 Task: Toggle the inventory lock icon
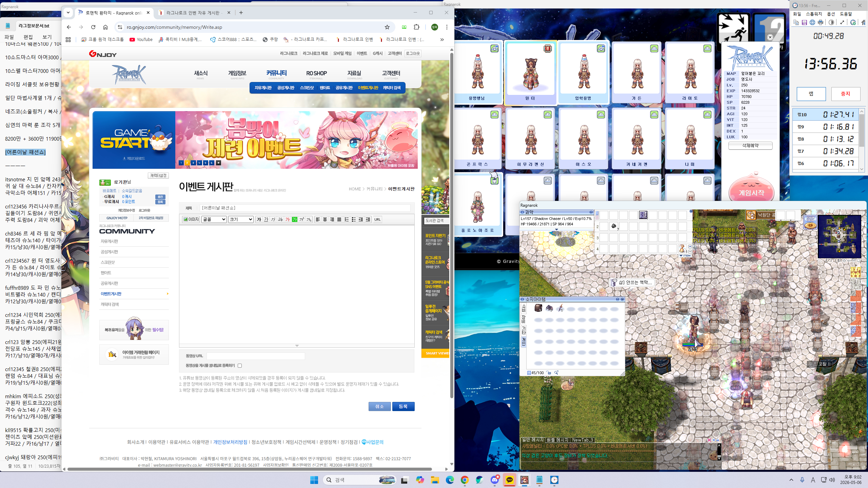[x=549, y=373]
